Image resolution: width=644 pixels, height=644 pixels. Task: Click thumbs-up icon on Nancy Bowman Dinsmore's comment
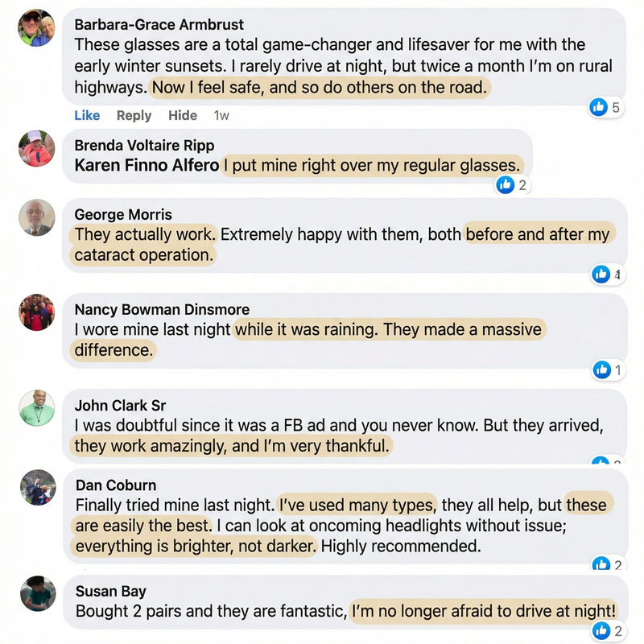pyautogui.click(x=601, y=370)
